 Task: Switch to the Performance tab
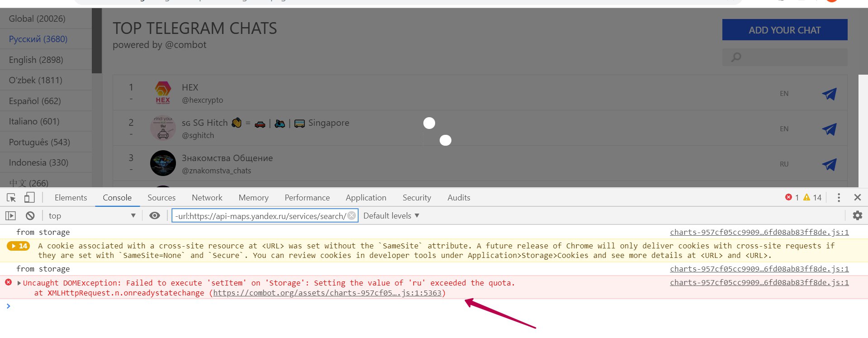307,198
